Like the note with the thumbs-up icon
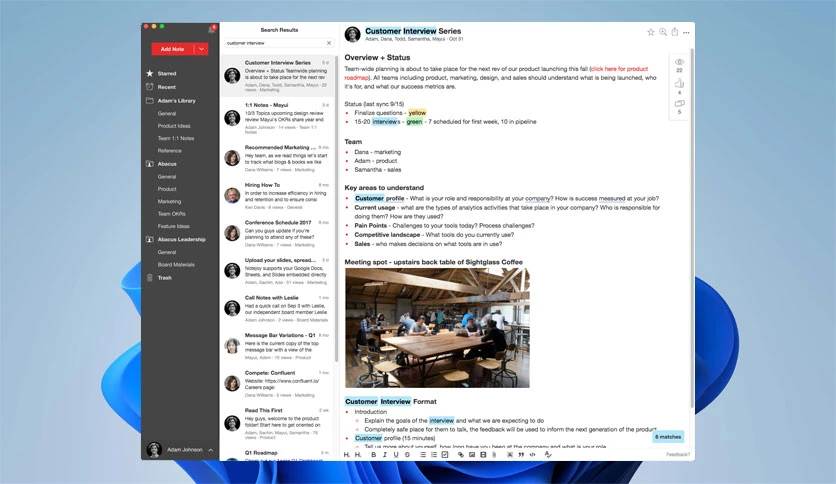This screenshot has height=484, width=836. click(x=679, y=83)
